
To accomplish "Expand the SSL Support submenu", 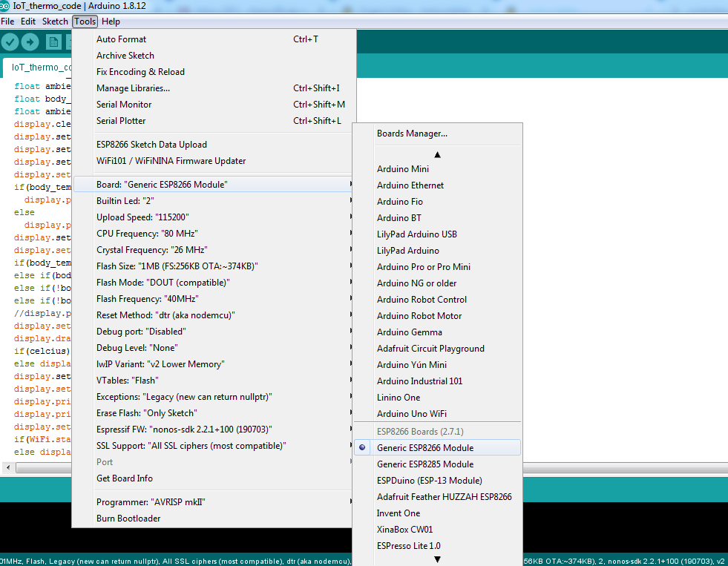I will tap(214, 446).
